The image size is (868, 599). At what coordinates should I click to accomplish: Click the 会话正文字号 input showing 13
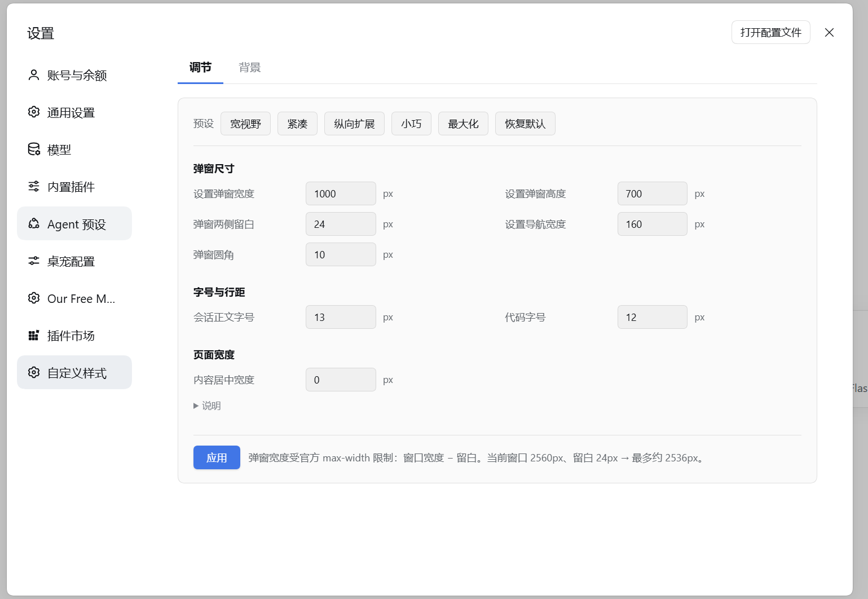pos(341,317)
